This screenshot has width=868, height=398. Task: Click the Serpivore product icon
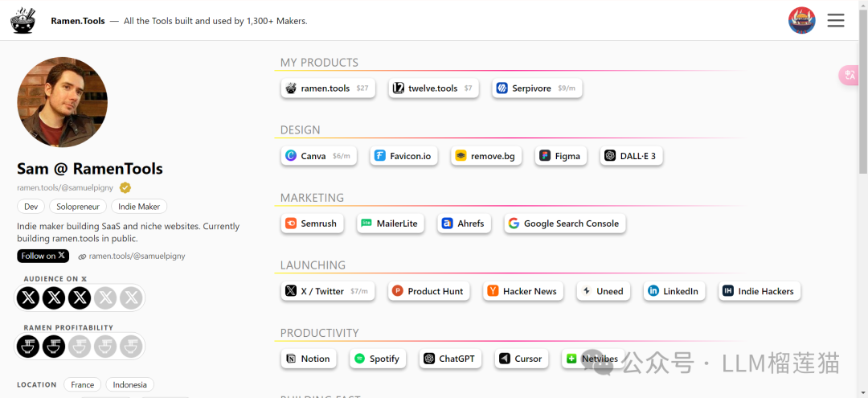pos(502,88)
